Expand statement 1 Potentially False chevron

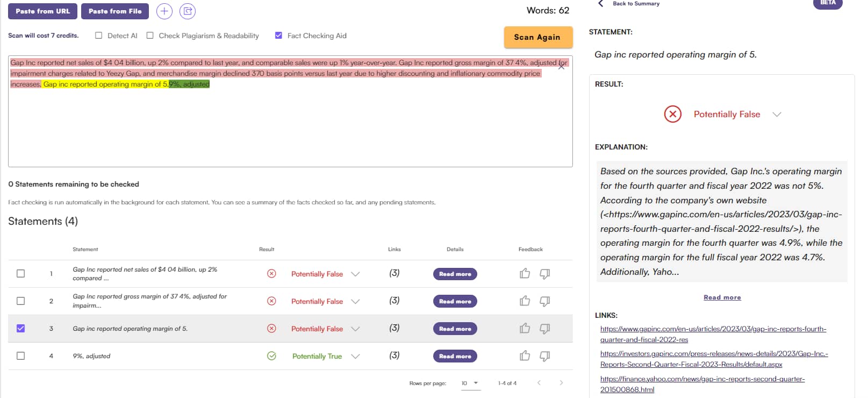pos(355,274)
